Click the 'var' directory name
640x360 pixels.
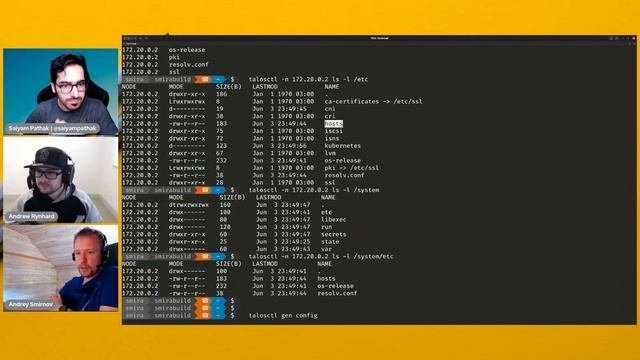click(327, 249)
